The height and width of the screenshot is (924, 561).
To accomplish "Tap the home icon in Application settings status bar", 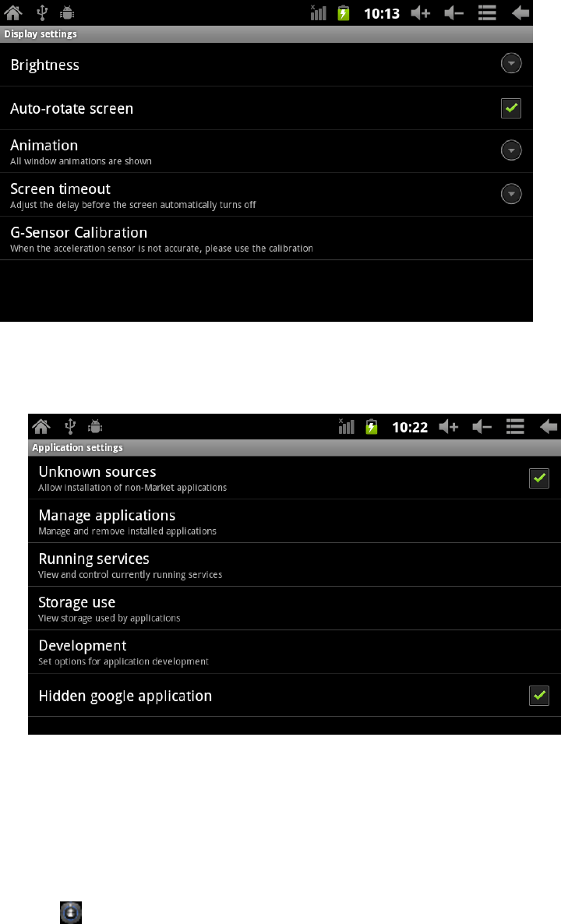I will [41, 426].
